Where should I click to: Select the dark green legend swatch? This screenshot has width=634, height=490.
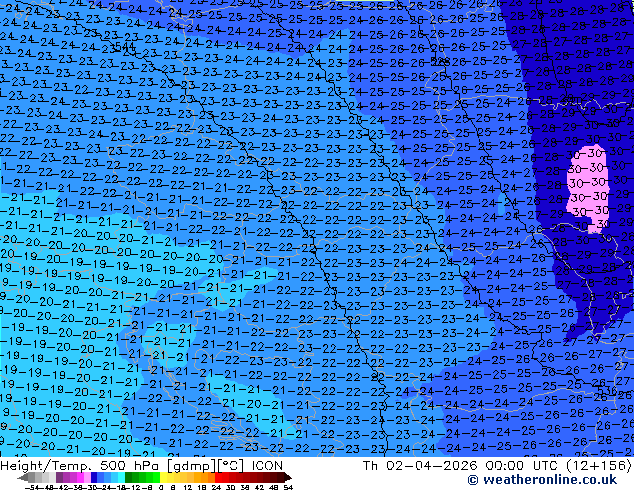pyautogui.click(x=129, y=478)
